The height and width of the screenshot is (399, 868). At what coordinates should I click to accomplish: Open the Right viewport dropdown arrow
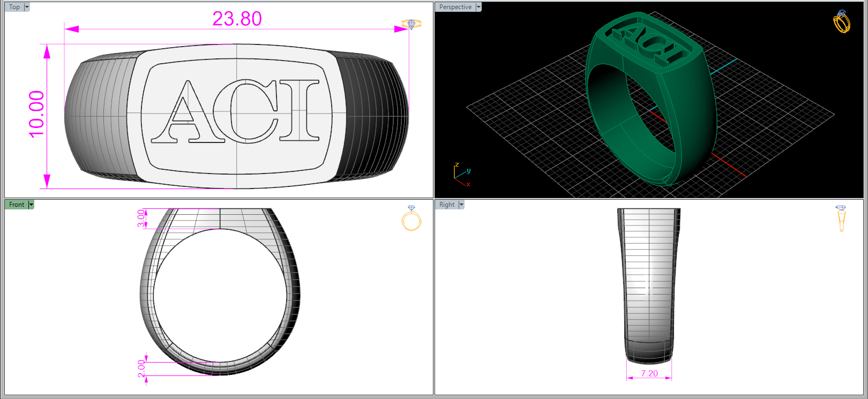[x=461, y=205]
